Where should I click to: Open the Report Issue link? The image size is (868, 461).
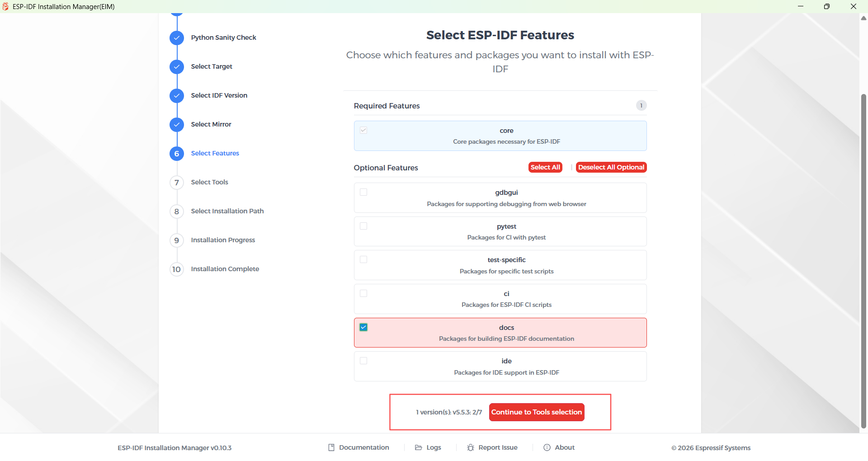click(x=498, y=447)
